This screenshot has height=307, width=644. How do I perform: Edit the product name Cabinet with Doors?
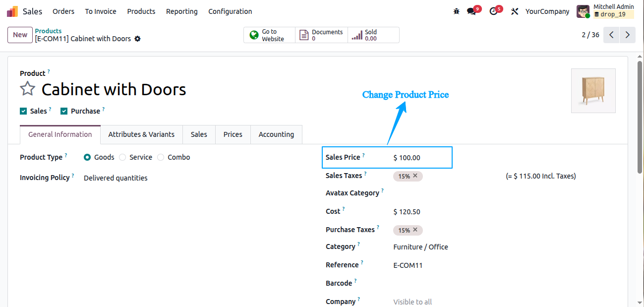point(114,89)
